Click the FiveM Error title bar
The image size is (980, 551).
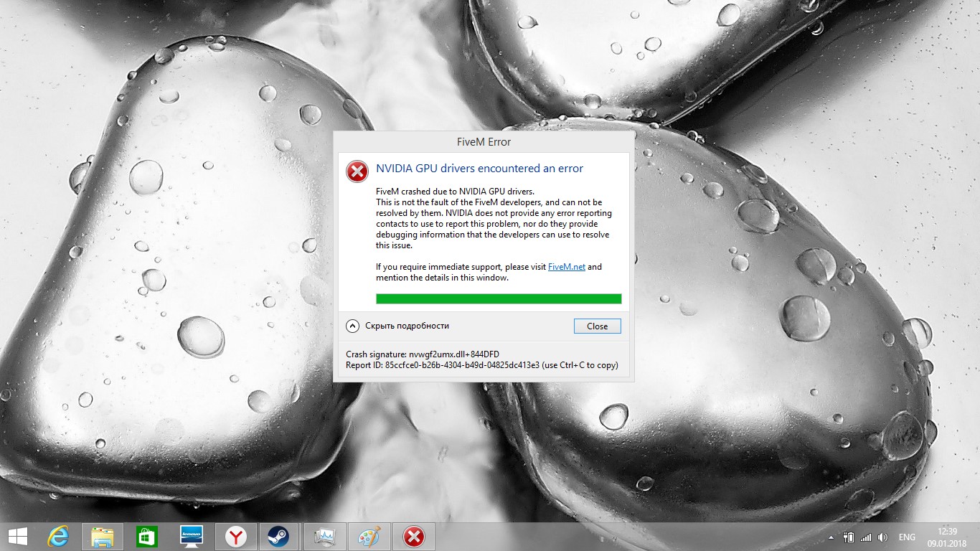click(x=484, y=141)
